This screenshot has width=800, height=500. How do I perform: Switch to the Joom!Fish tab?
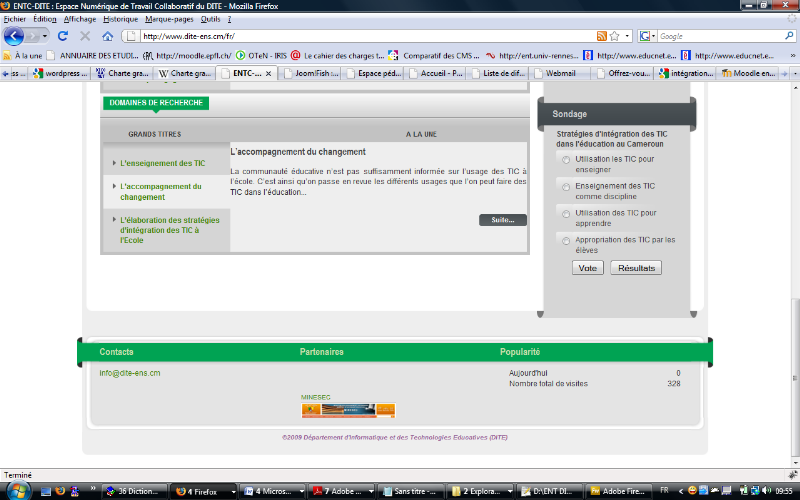pyautogui.click(x=311, y=73)
